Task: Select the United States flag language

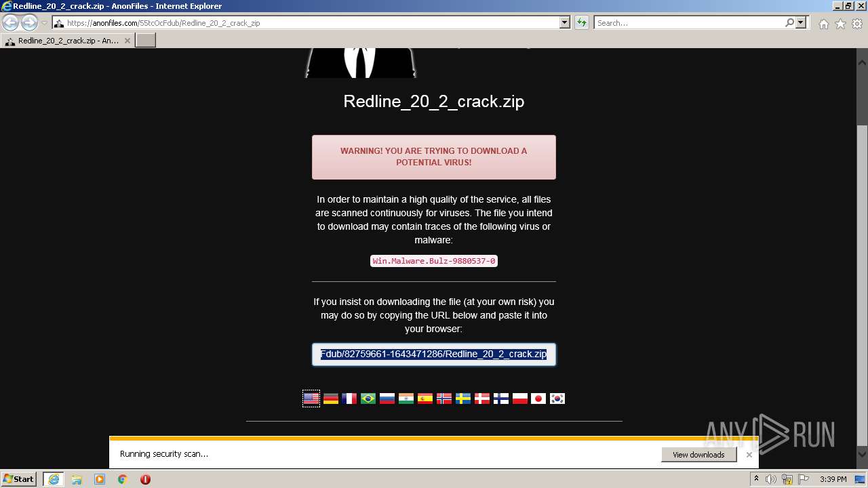Action: click(x=311, y=399)
